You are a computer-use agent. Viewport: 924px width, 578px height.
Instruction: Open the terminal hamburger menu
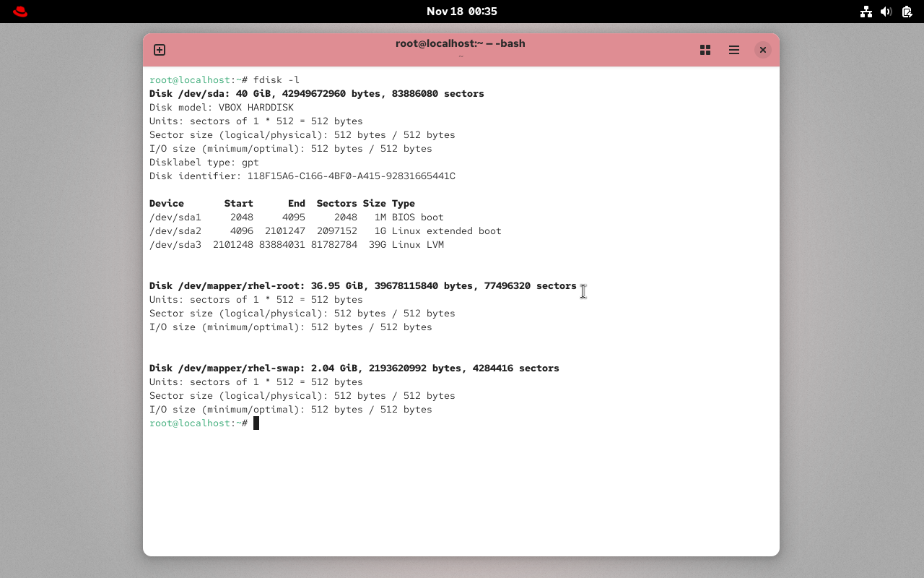point(734,50)
